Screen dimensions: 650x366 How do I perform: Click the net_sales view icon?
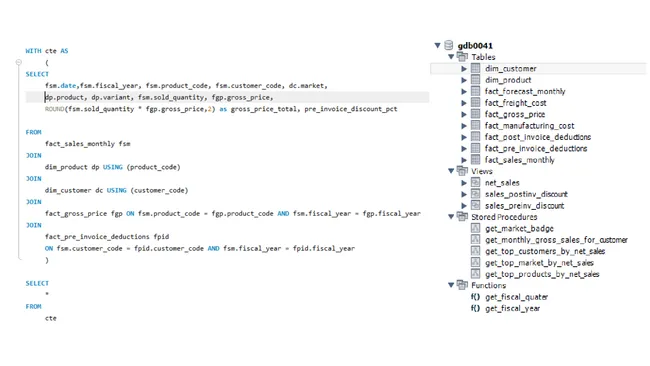coord(475,182)
